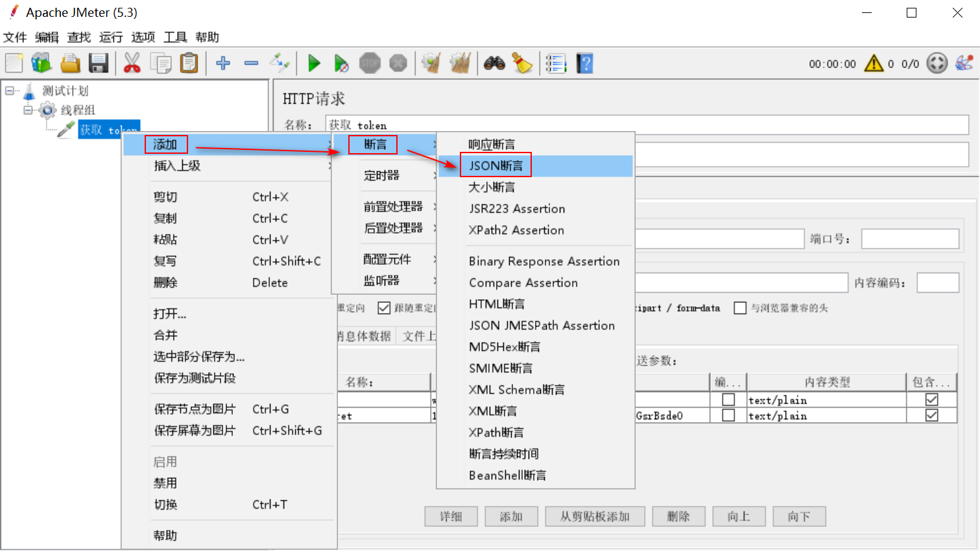Expand the 监听器 submenu
This screenshot has width=980, height=551.
coord(384,280)
